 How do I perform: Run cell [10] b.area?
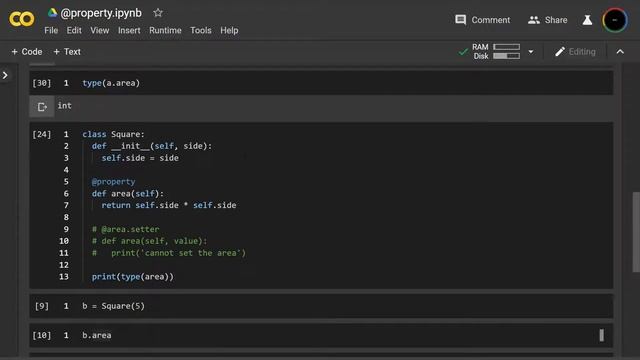point(42,336)
